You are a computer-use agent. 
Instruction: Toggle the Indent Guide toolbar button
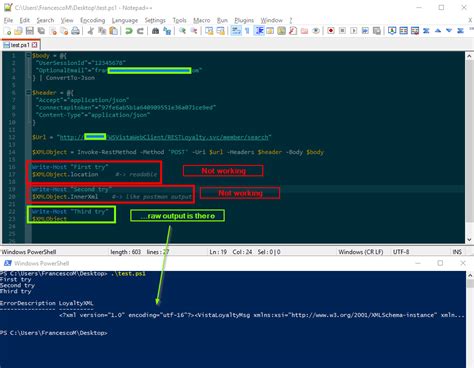259,31
